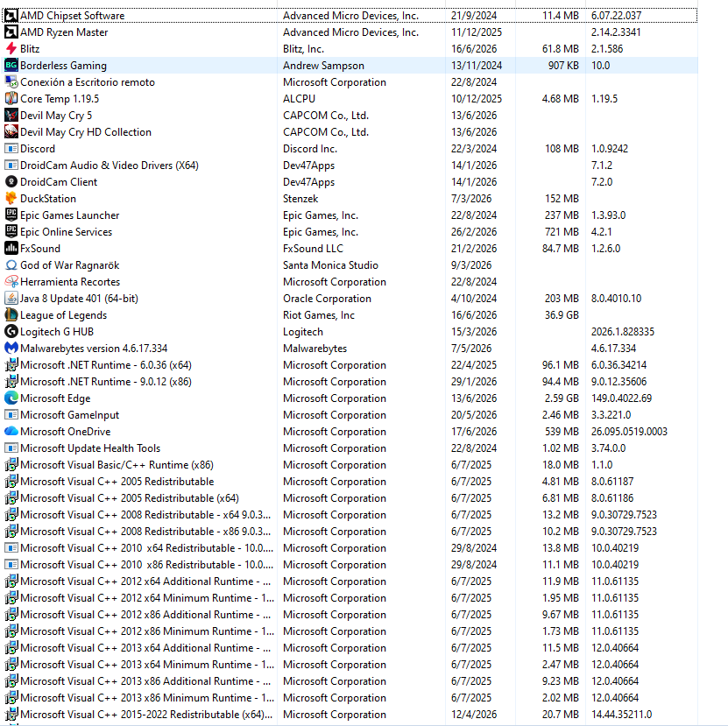Screen dimensions: 728x726
Task: Click publisher Andrew Sampson
Action: [323, 66]
